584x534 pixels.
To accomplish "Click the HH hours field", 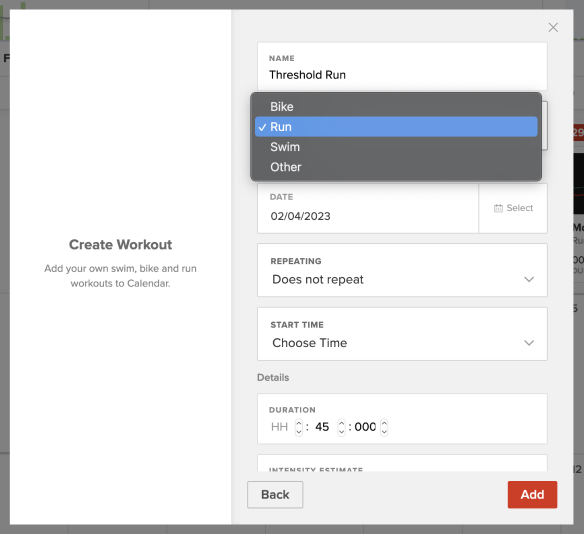I will pos(279,427).
